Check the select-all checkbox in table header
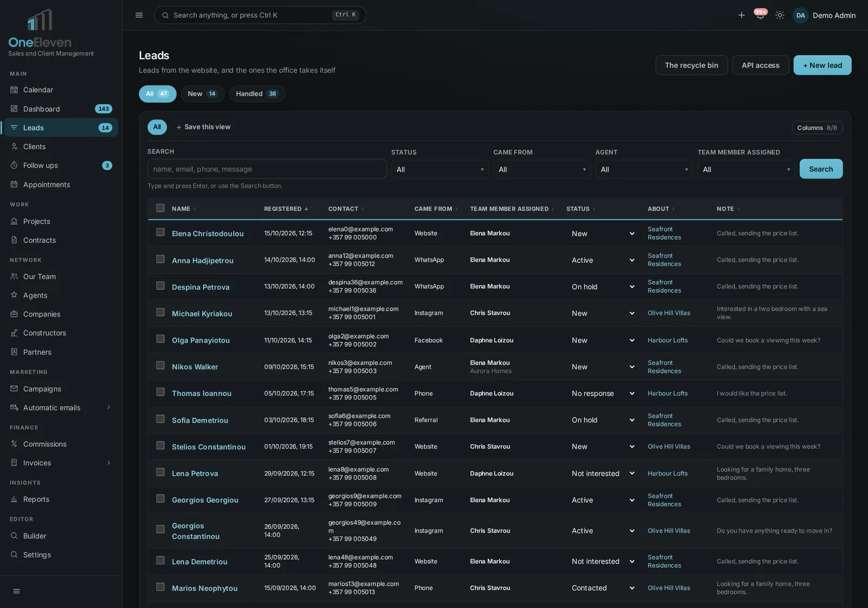 click(x=160, y=208)
